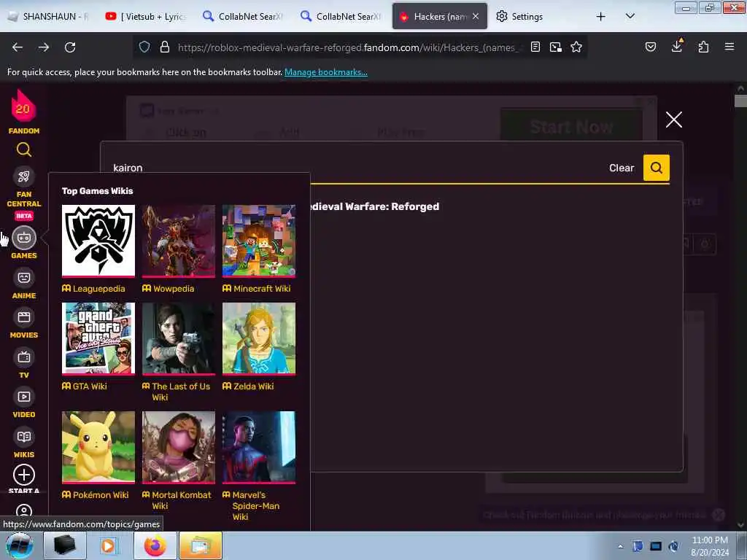Switch to second CollabNet SearX tab
747x560 pixels.
tap(341, 17)
